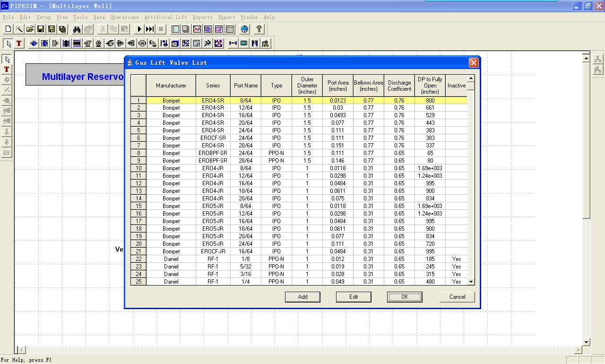The width and height of the screenshot is (605, 364).
Task: Click the Port Name column header
Action: point(246,86)
